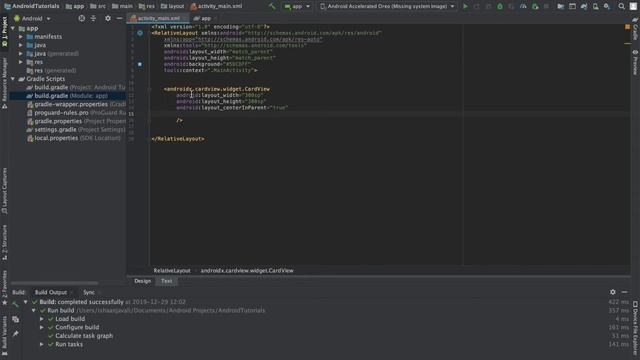This screenshot has height=360, width=640.
Task: Click the Project panel horizontal scrollbar
Action: point(55,283)
